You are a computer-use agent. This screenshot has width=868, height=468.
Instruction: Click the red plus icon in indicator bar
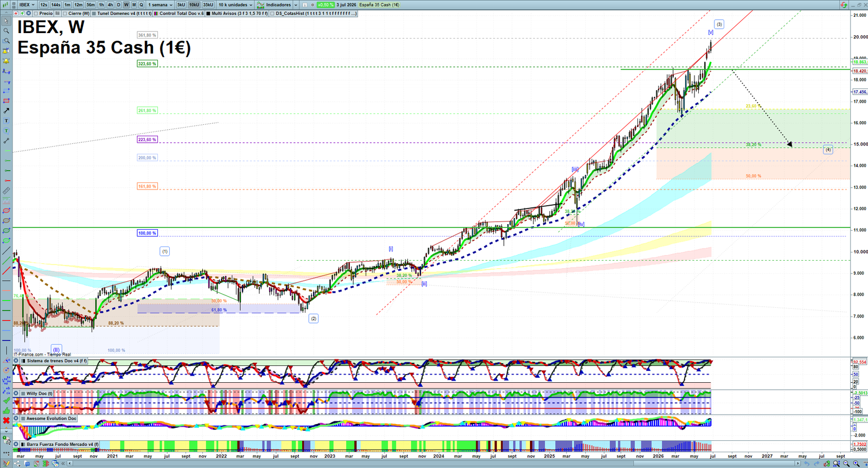[x=16, y=14]
